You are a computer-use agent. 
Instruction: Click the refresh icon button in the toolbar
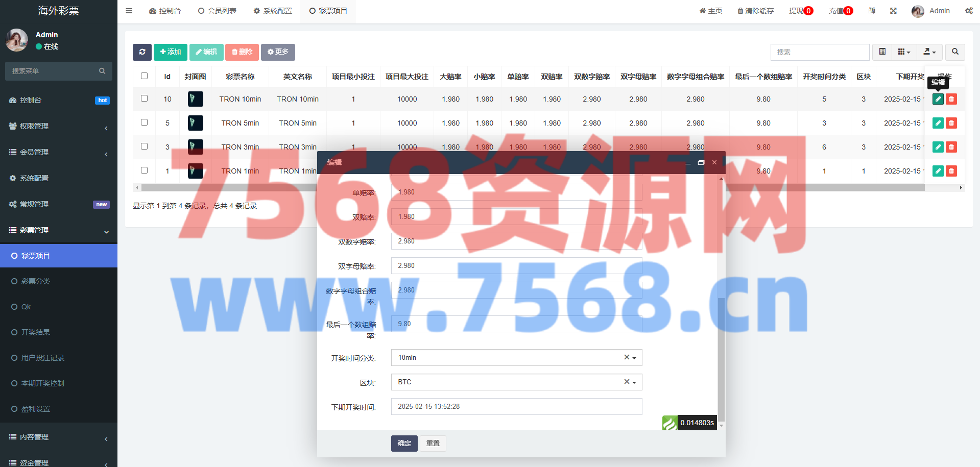tap(142, 52)
